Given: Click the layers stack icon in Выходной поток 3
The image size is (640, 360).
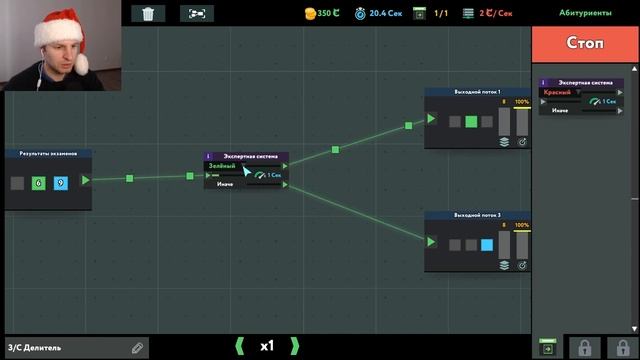Looking at the screenshot, I should [504, 265].
